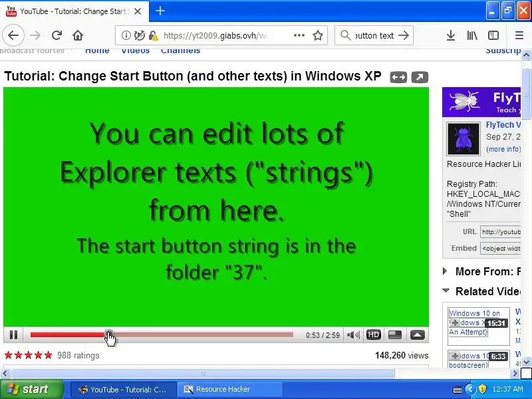Open the browser home page
The height and width of the screenshot is (399, 532).
(x=78, y=35)
